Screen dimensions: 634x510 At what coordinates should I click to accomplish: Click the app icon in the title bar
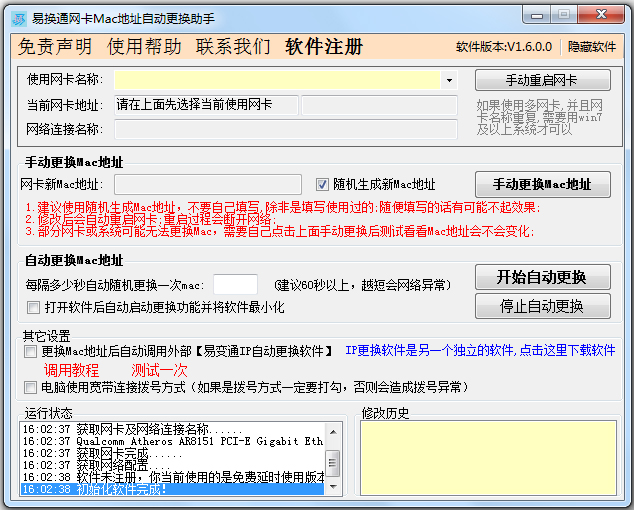(x=19, y=19)
